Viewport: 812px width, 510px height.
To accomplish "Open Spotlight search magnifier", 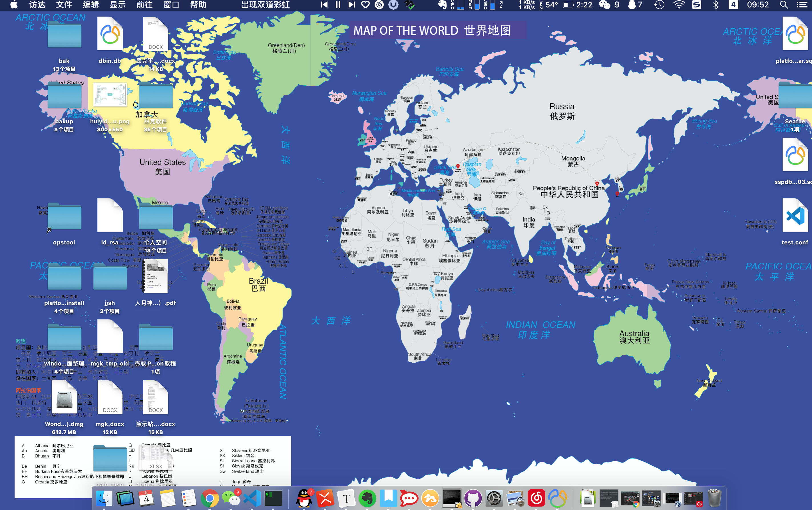I will (x=784, y=5).
